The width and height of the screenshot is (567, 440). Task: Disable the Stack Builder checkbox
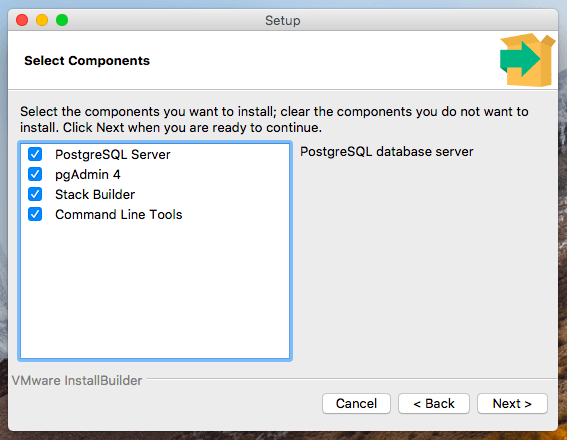click(x=35, y=194)
